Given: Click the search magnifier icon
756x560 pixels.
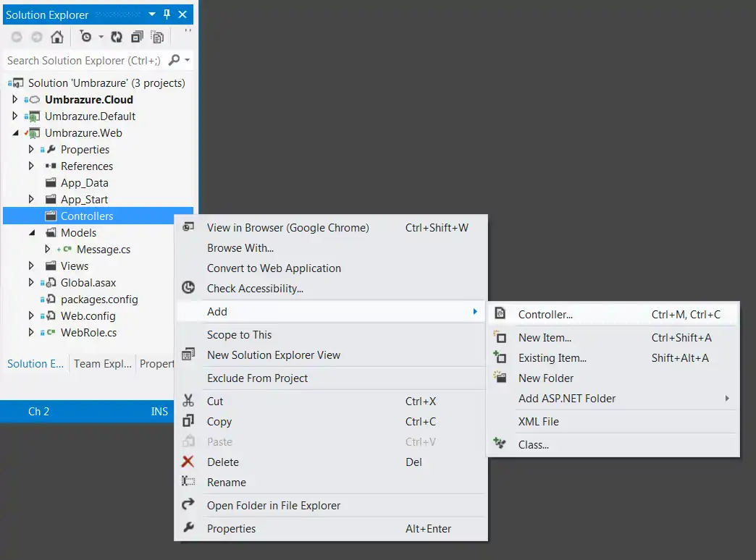Looking at the screenshot, I should (x=174, y=60).
